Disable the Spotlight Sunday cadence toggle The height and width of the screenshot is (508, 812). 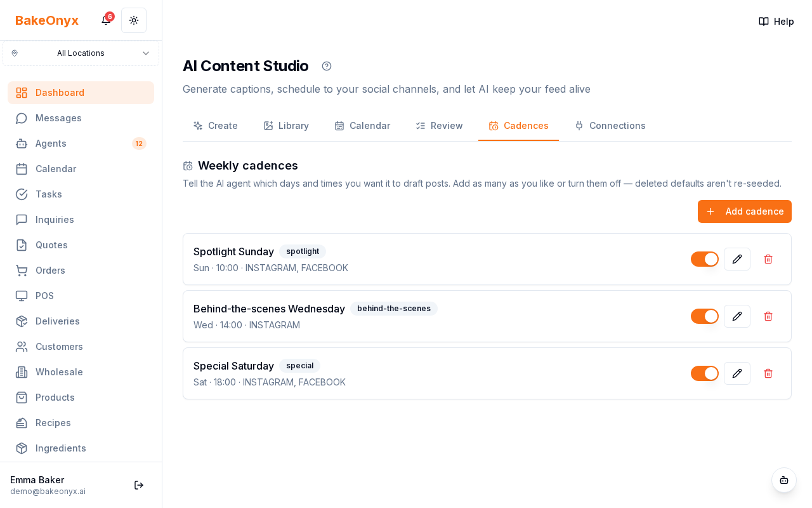pyautogui.click(x=705, y=259)
